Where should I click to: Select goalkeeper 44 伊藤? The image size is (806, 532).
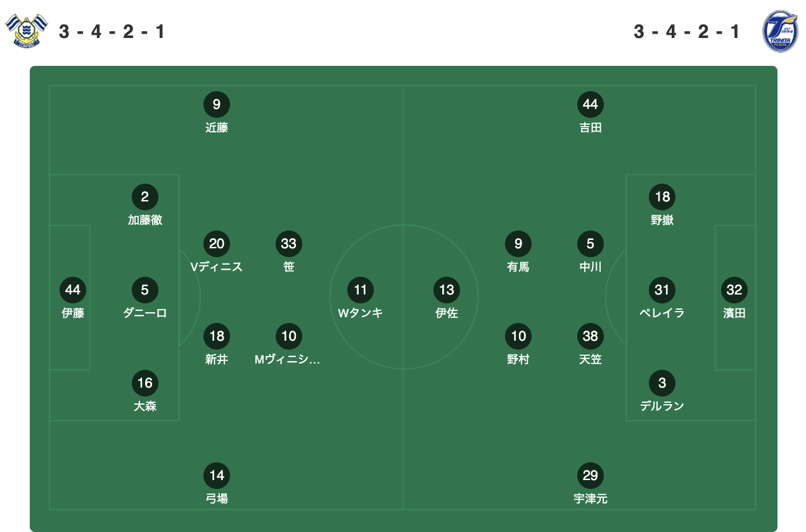click(x=73, y=298)
